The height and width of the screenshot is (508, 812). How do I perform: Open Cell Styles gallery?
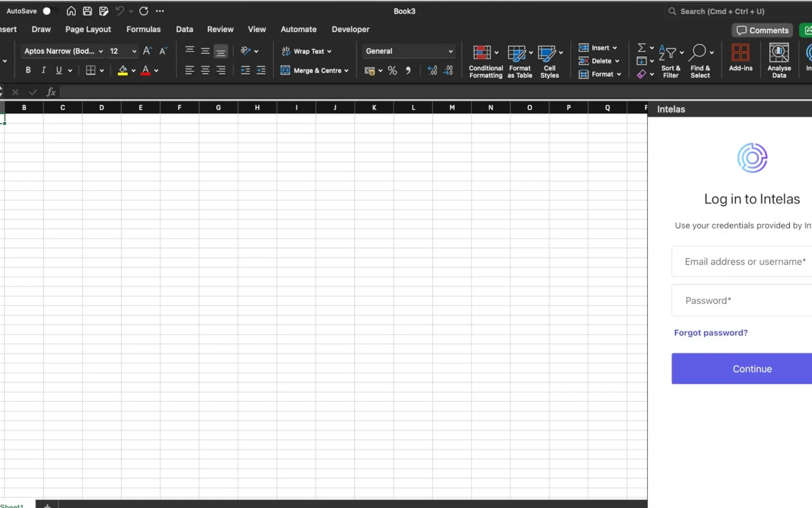point(550,61)
